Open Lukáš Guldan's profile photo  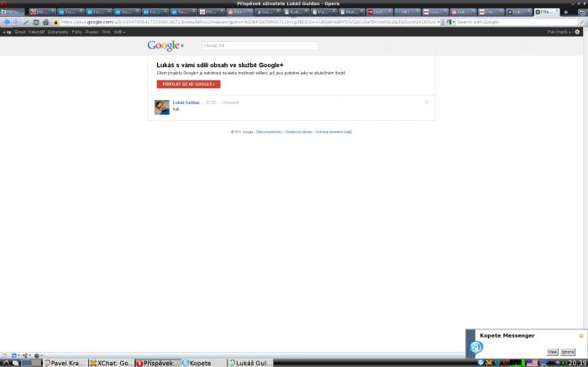162,107
